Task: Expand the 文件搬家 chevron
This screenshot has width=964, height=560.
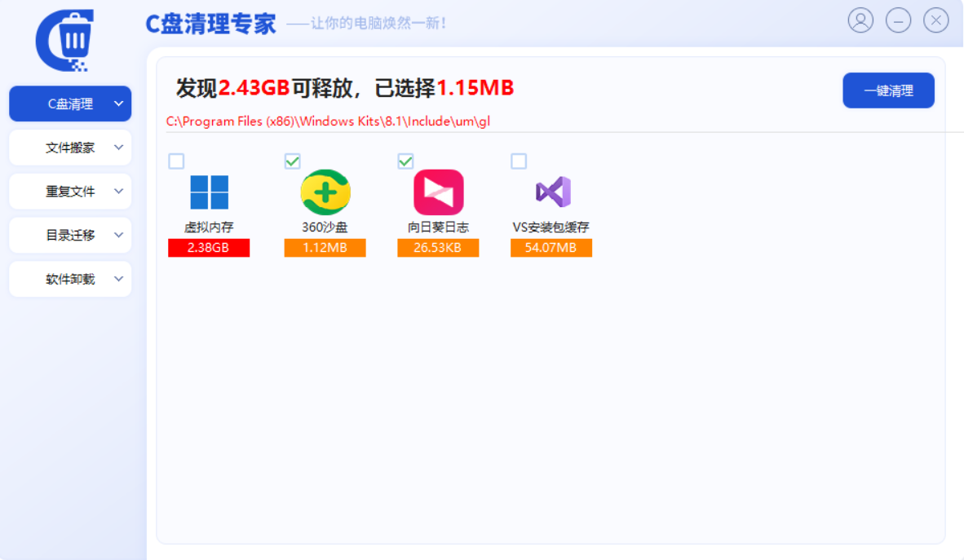Action: click(118, 148)
